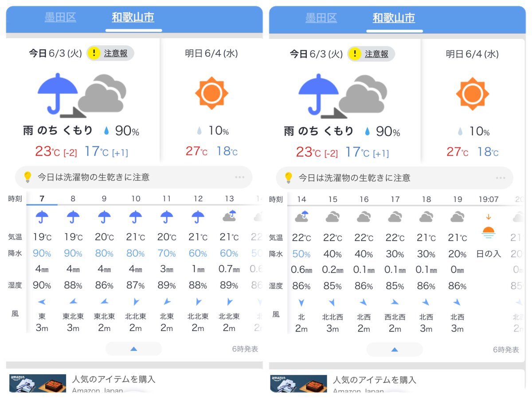Click the wind arrow for 東 at hour 7
This screenshot has height=399, width=532.
pyautogui.click(x=42, y=302)
